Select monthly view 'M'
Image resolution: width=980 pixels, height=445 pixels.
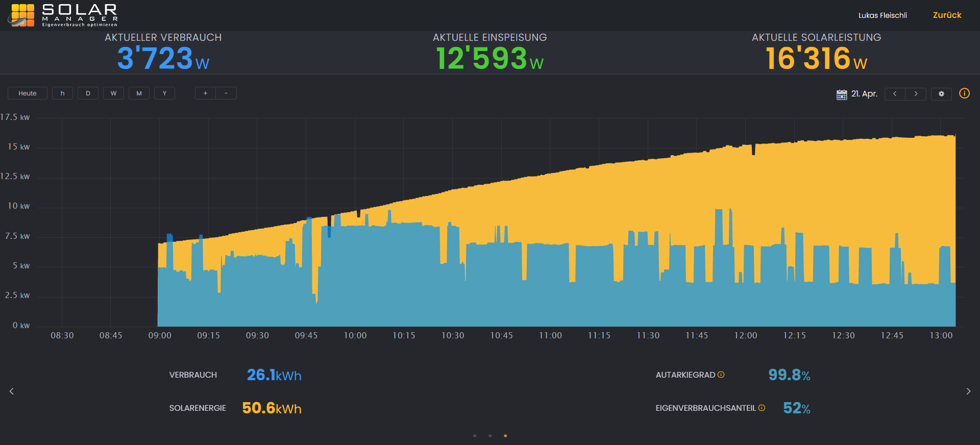click(x=139, y=93)
